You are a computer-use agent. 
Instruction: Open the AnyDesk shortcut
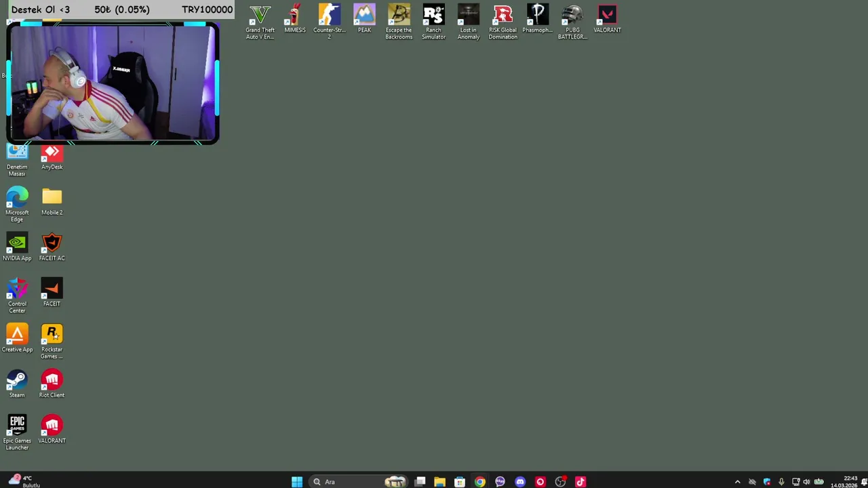pos(52,158)
